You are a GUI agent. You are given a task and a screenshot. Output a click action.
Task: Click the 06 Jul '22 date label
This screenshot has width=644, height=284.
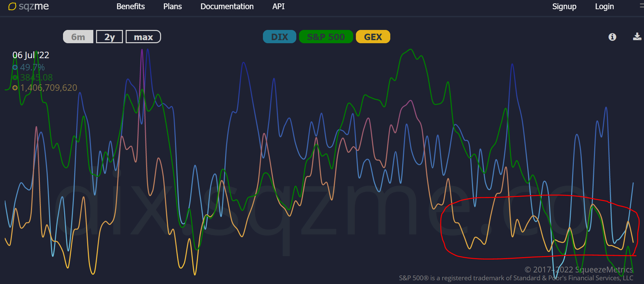(31, 55)
